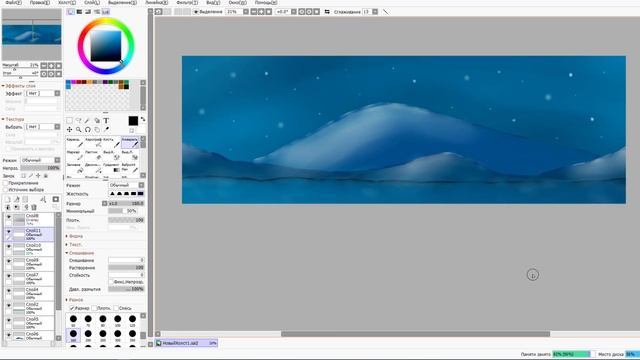Select layer Слой4 in the layer list
The height and width of the screenshot is (360, 640).
click(x=29, y=293)
